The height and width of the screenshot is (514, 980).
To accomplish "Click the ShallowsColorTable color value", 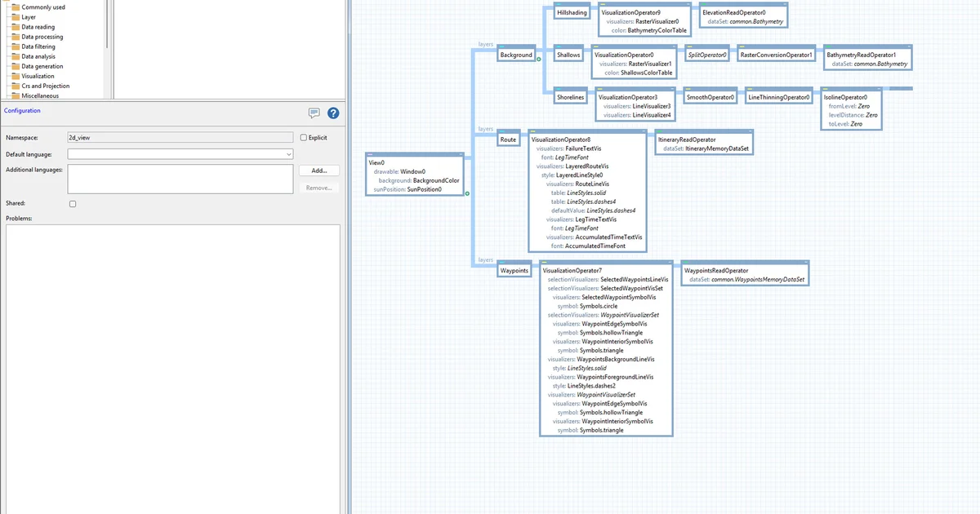I will tap(647, 73).
